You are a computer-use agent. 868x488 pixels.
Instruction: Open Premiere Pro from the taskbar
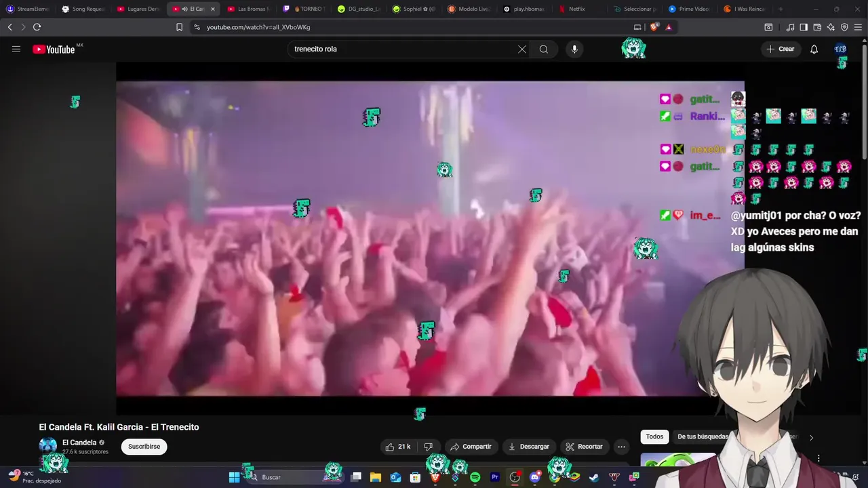(x=495, y=477)
